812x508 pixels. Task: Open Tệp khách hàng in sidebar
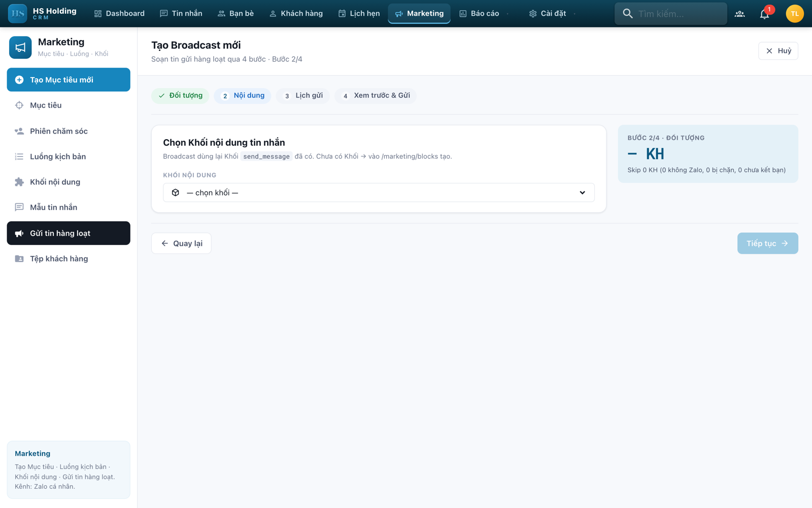[69, 259]
